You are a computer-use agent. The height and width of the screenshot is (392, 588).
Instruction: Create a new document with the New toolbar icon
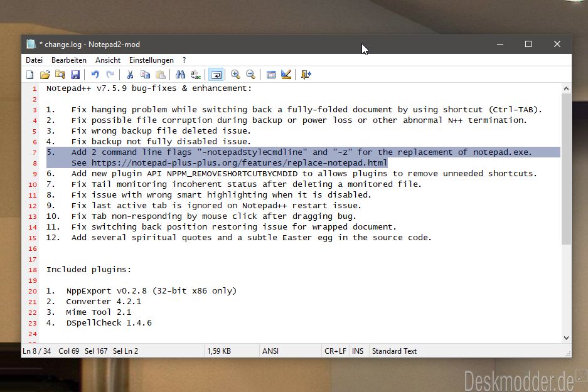[30, 75]
